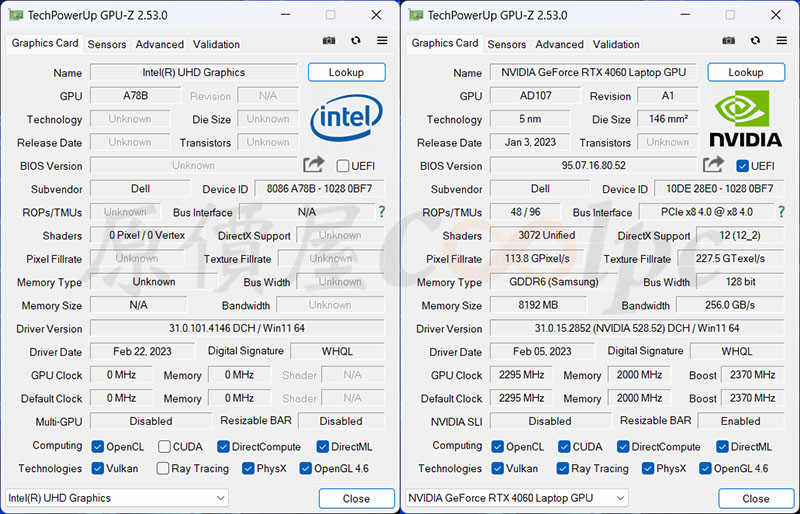800x514 pixels.
Task: Toggle DirectCompute checkbox in Intel window
Action: coord(223,447)
